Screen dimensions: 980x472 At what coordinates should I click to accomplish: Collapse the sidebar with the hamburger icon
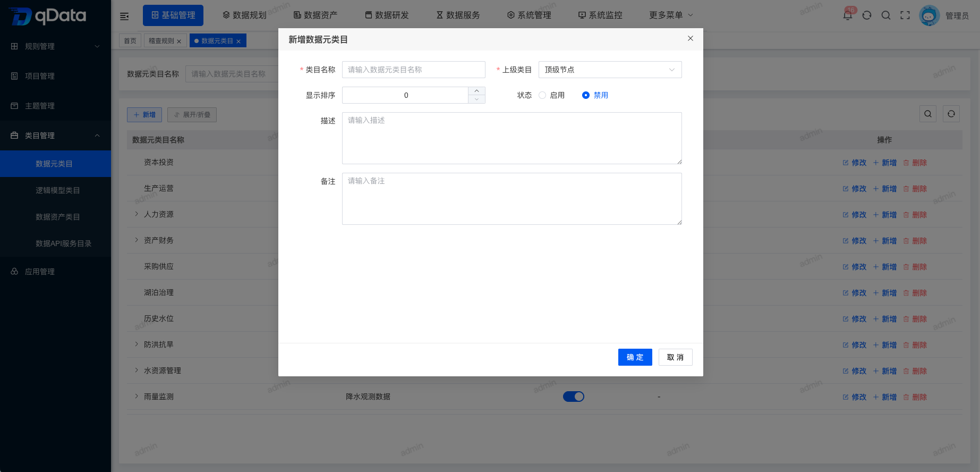(x=124, y=16)
